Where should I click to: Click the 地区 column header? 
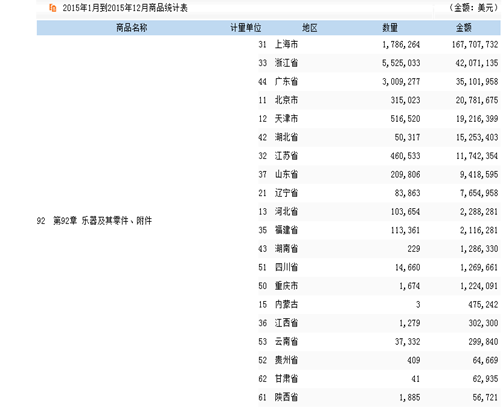click(x=310, y=28)
